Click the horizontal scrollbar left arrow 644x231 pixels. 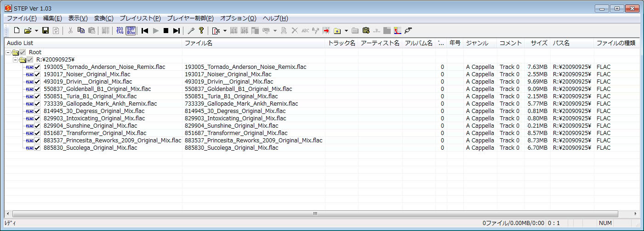(x=8, y=214)
